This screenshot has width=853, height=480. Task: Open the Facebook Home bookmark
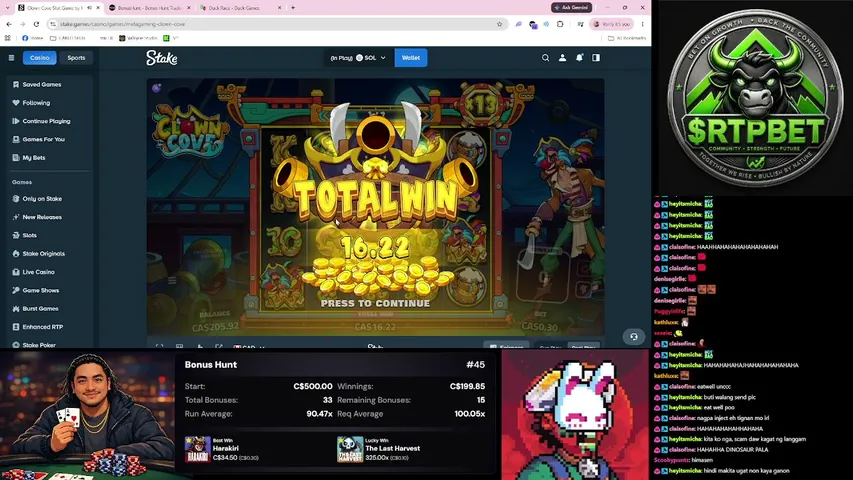click(33, 38)
